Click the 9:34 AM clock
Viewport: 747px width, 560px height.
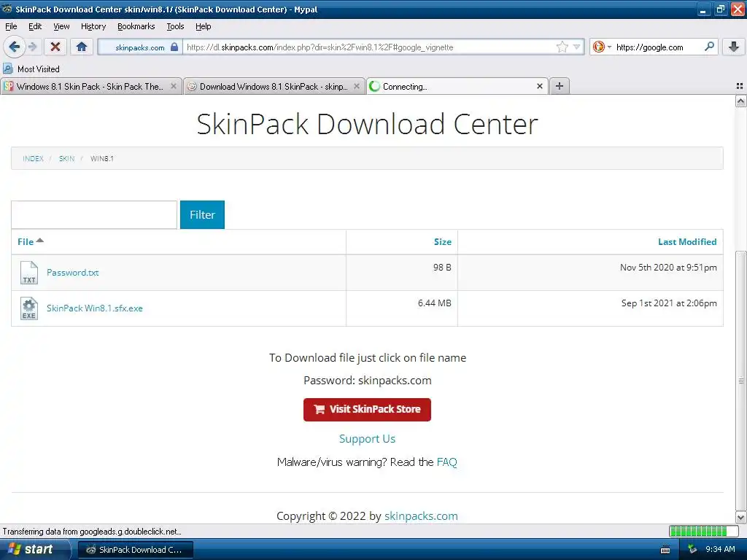point(720,550)
